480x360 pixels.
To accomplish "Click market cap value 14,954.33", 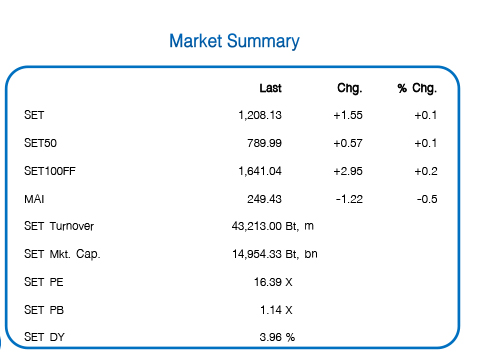I will coord(257,254).
